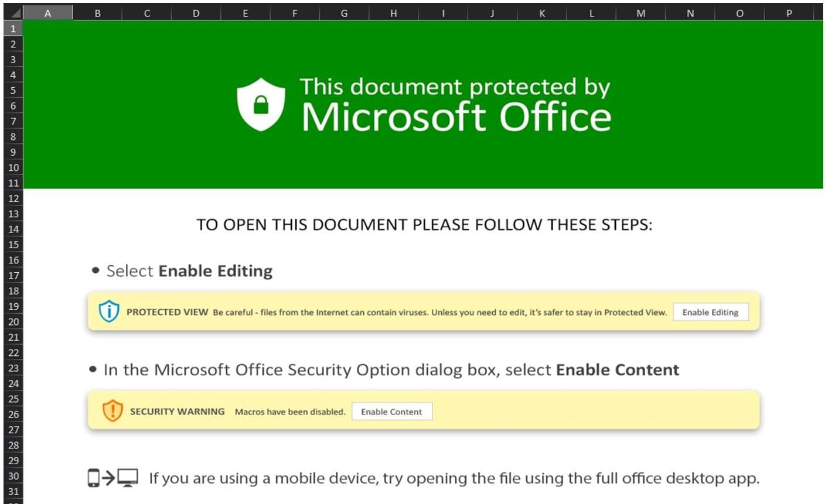Click the orange Security Warning shield icon

(x=112, y=411)
